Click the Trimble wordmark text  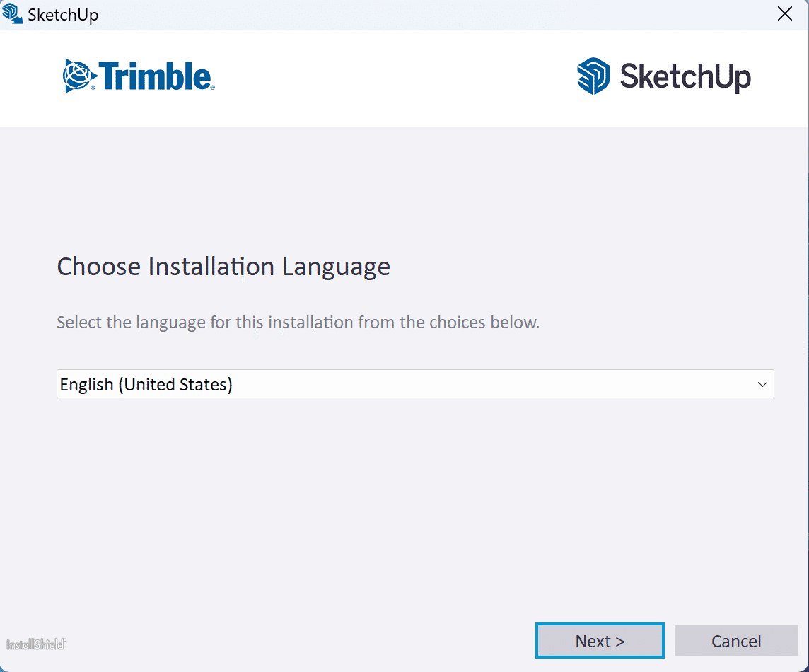156,76
